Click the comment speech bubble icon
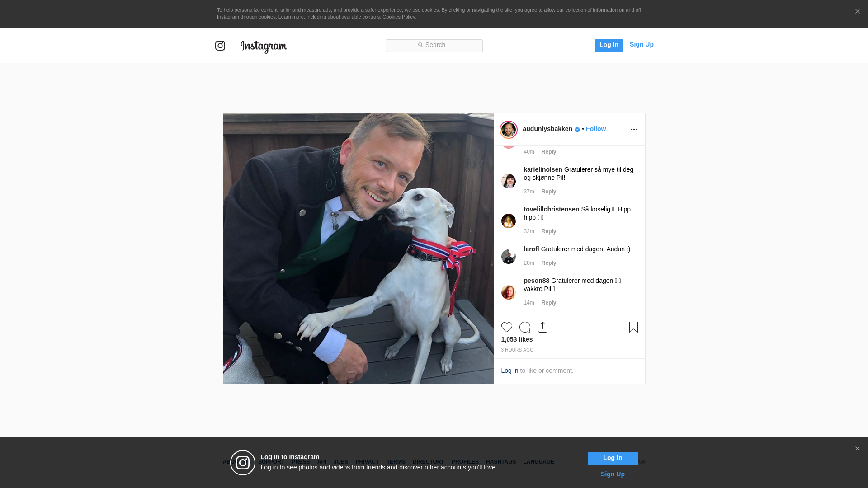Screen dimensions: 868x488 click(525, 327)
